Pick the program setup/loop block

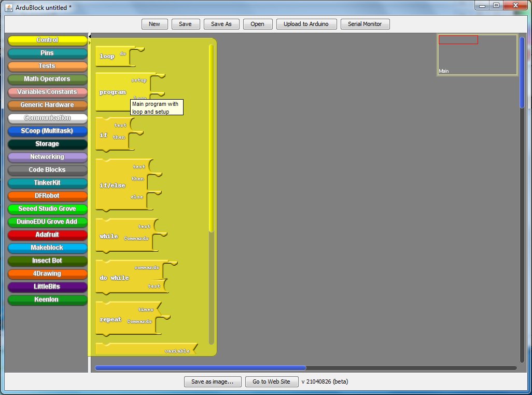[113, 92]
